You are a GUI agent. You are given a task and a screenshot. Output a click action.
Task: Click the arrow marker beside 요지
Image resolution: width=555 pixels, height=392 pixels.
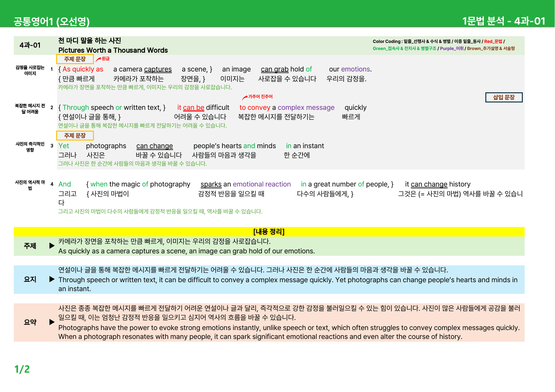pyautogui.click(x=52, y=279)
